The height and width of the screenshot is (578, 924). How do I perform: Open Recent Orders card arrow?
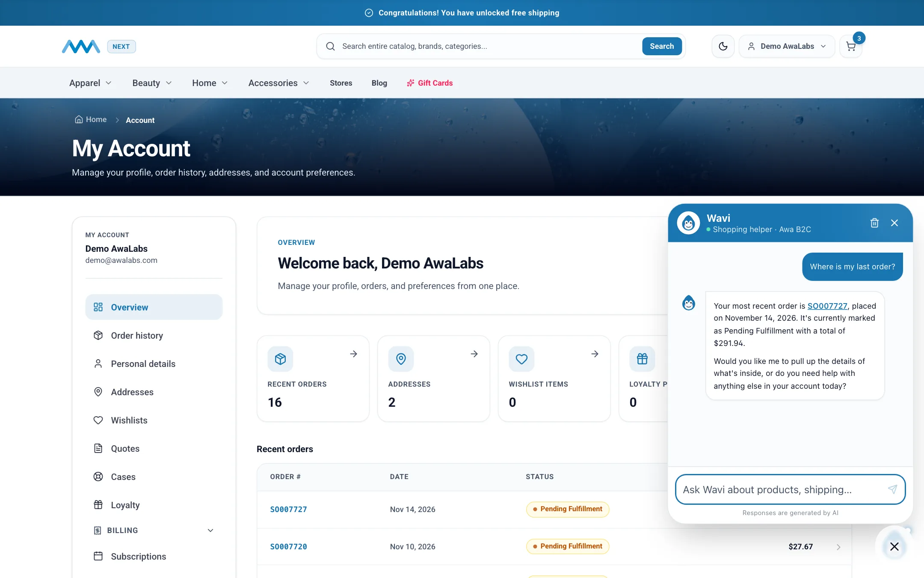353,354
